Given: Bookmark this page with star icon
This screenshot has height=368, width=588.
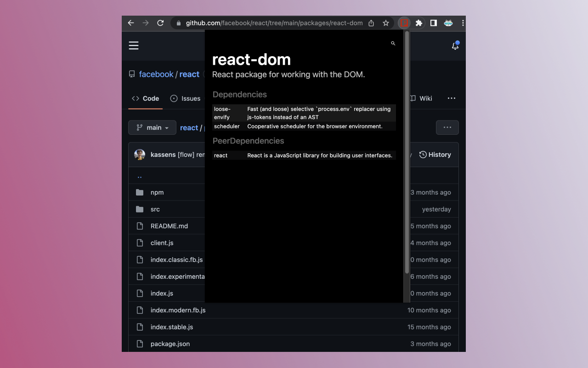Looking at the screenshot, I should (386, 23).
